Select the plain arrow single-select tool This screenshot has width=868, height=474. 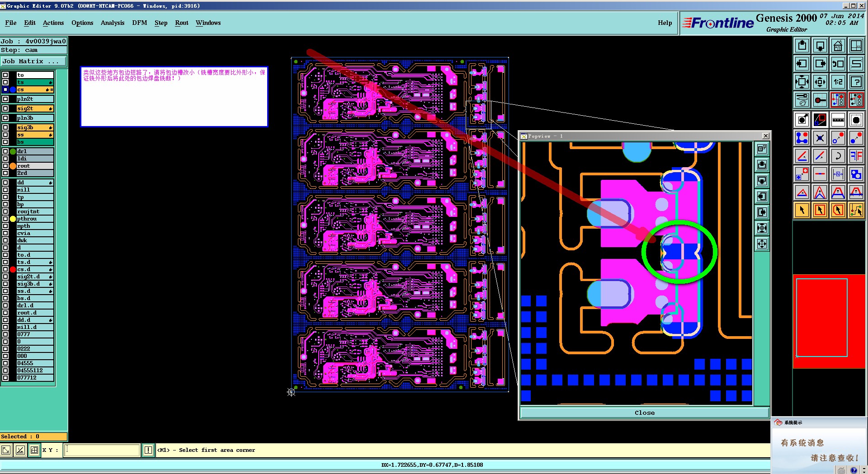coord(802,210)
